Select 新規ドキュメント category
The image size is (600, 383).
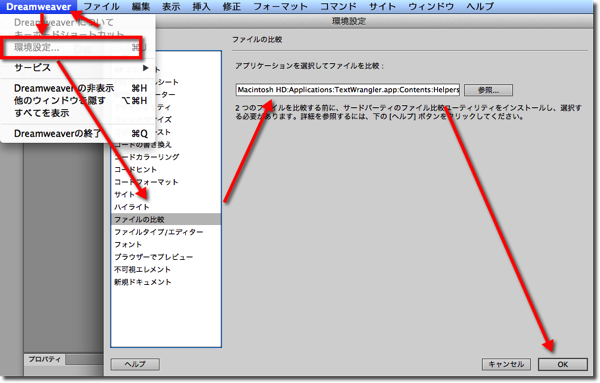coord(166,282)
